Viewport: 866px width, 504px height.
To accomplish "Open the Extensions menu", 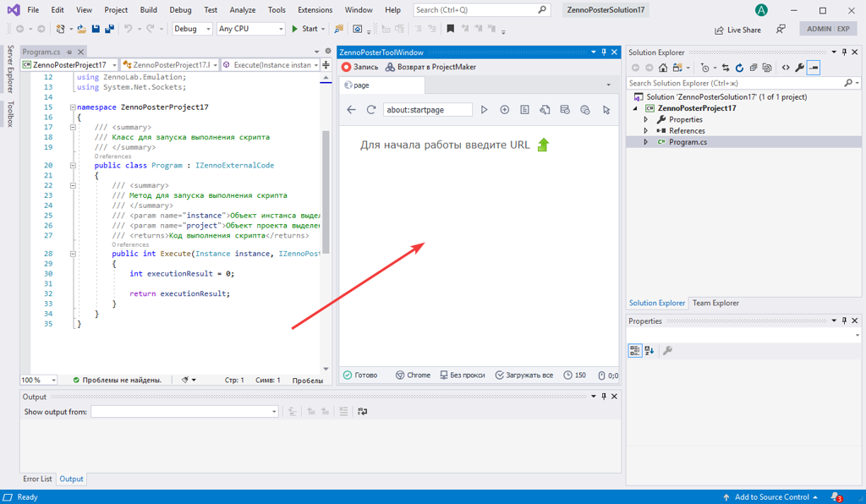I will (315, 10).
